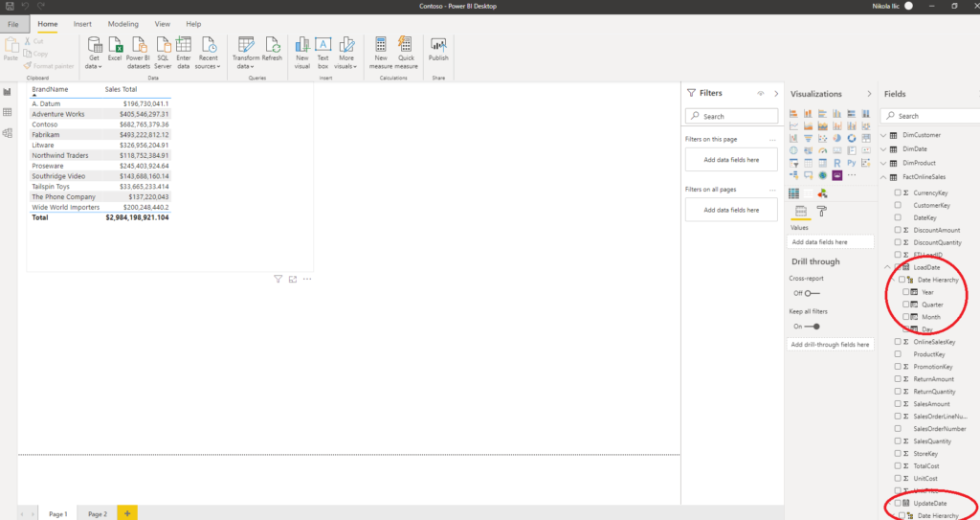Screen dimensions: 980x520
Task: Check the CustomerKey field
Action: coord(898,205)
